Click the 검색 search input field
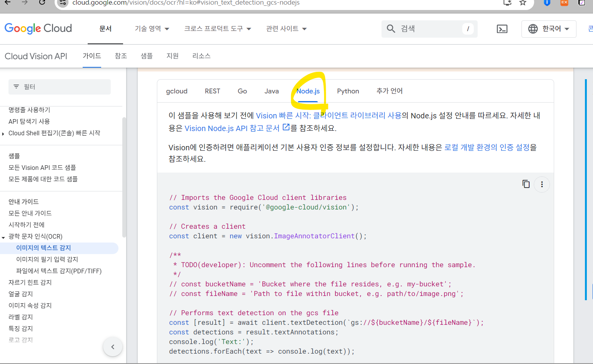Image resolution: width=593 pixels, height=364 pixels. click(429, 29)
